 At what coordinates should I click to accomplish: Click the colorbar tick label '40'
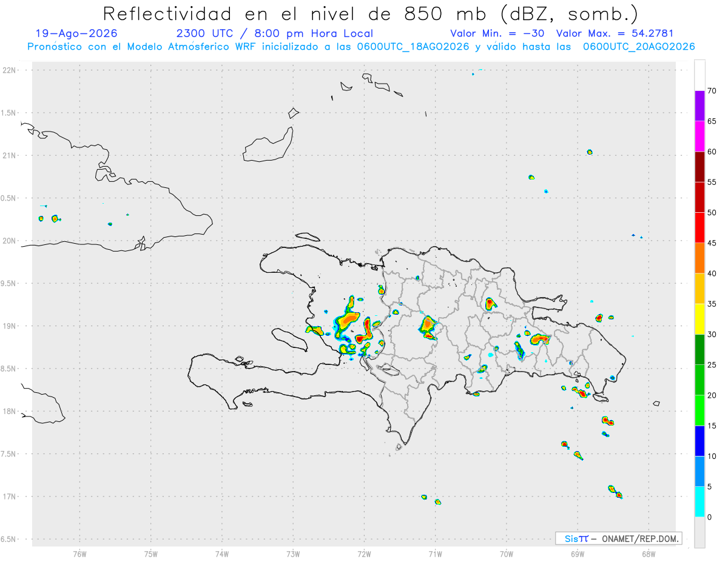coord(712,273)
